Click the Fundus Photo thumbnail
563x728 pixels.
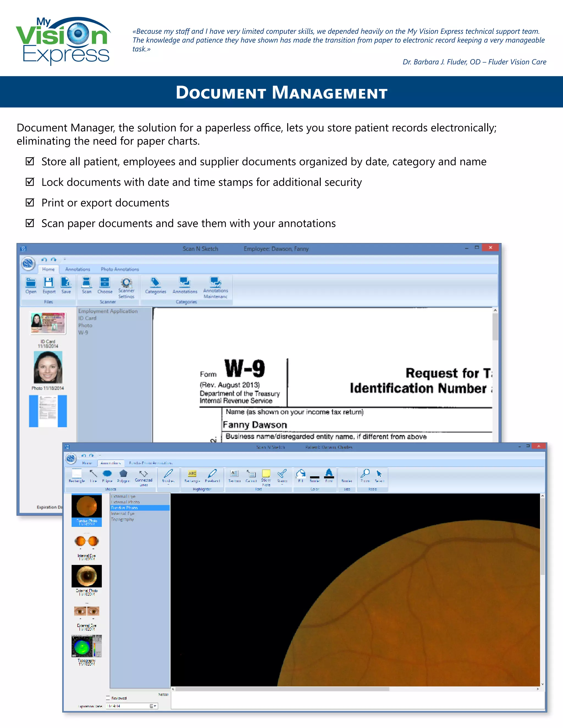click(x=87, y=506)
